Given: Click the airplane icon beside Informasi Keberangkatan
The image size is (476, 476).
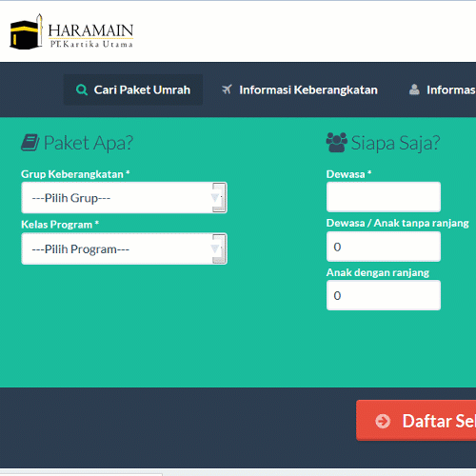Looking at the screenshot, I should coord(227,89).
